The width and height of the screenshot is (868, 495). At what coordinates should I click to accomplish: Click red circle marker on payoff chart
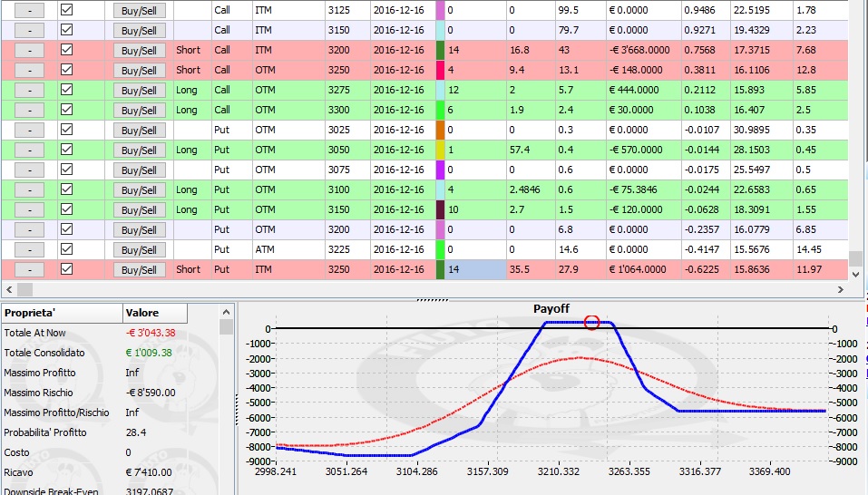[591, 323]
